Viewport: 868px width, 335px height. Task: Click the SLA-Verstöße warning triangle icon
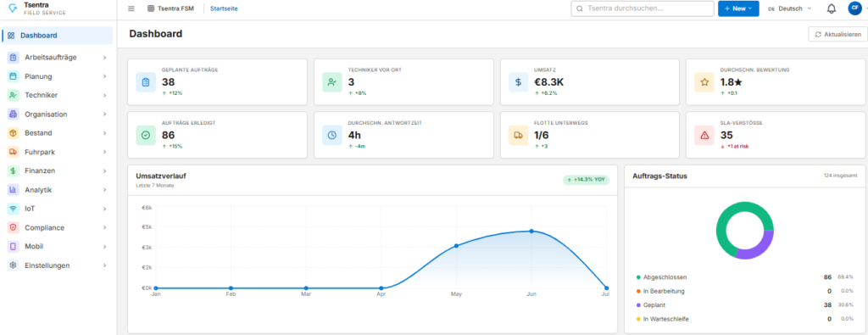(x=704, y=135)
